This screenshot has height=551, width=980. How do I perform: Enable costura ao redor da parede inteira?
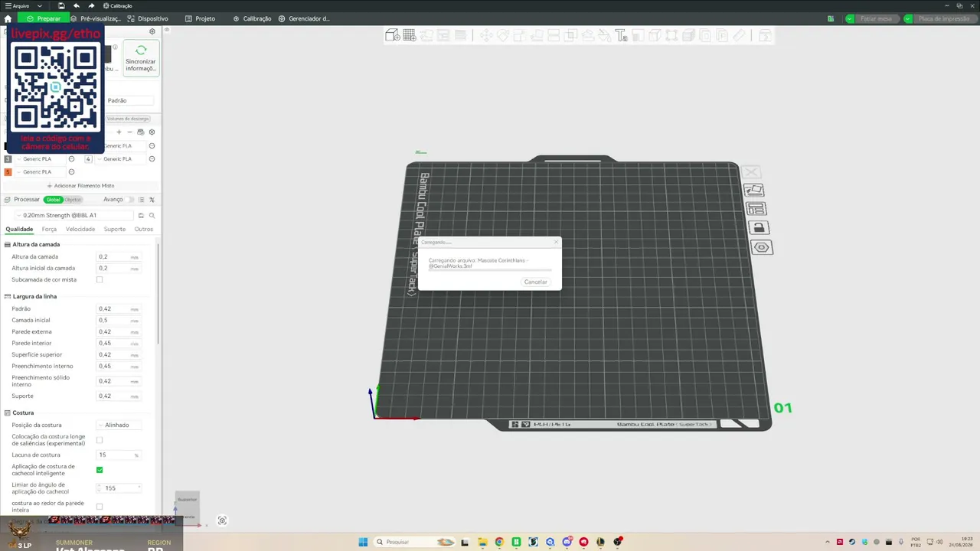click(x=100, y=507)
